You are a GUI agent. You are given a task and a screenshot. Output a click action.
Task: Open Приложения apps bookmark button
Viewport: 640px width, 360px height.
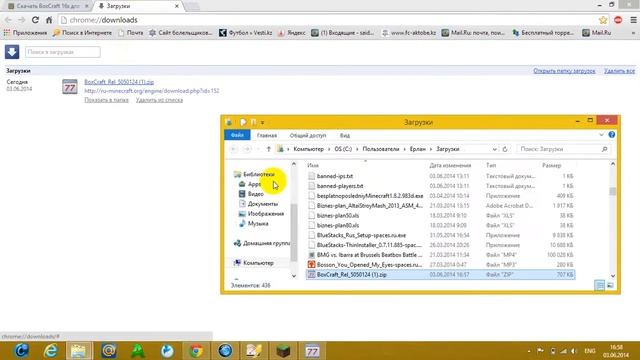coord(25,33)
